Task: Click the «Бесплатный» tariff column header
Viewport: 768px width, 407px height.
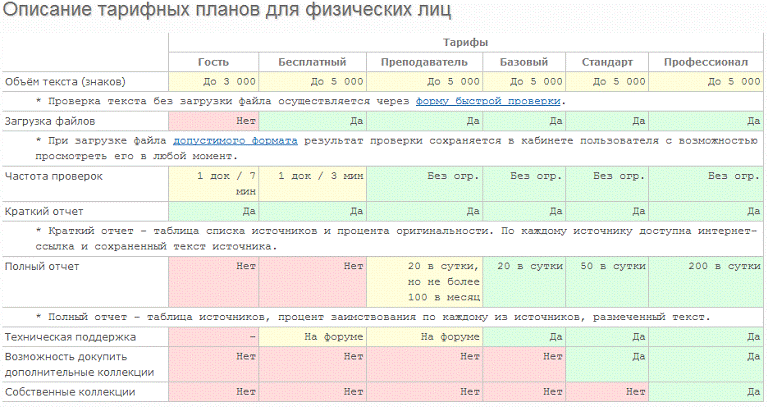Action: (312, 62)
